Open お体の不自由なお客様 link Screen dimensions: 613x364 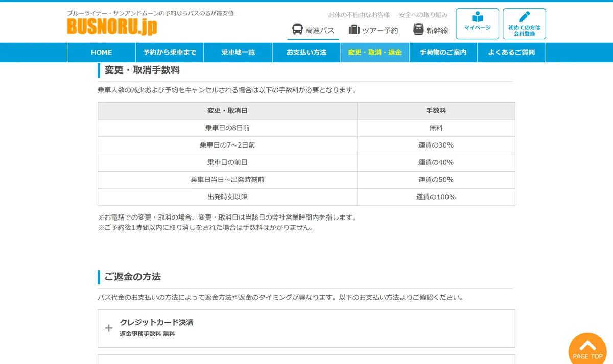click(359, 15)
